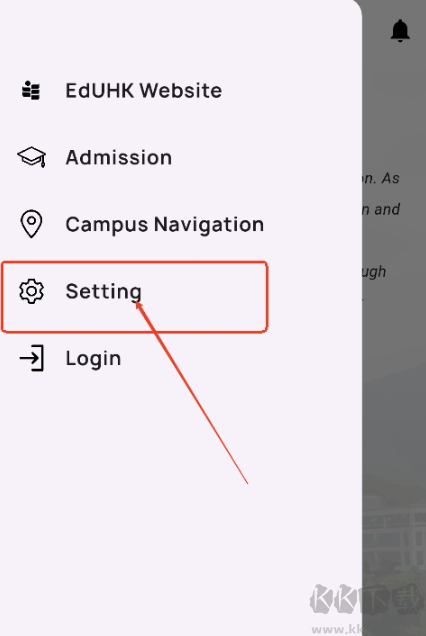Click the Login arrow-into-door icon
The width and height of the screenshot is (426, 636).
pyautogui.click(x=32, y=358)
